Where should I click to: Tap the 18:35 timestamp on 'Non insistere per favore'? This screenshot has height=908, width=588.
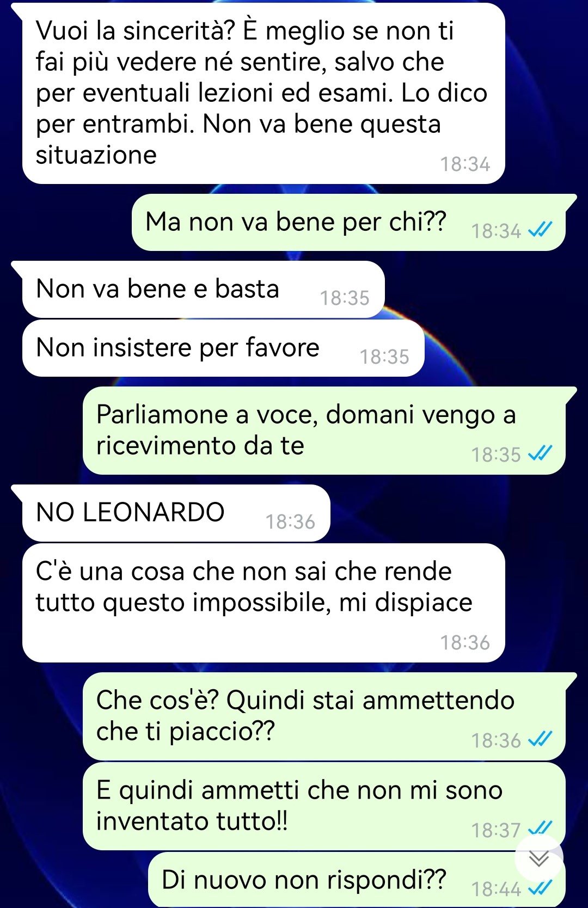coord(384,357)
